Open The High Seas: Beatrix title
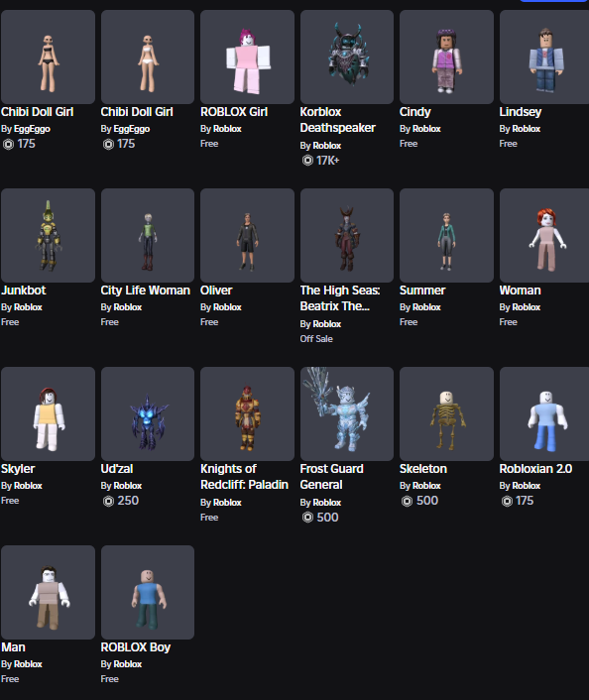Viewport: 589px width, 700px height. point(340,298)
